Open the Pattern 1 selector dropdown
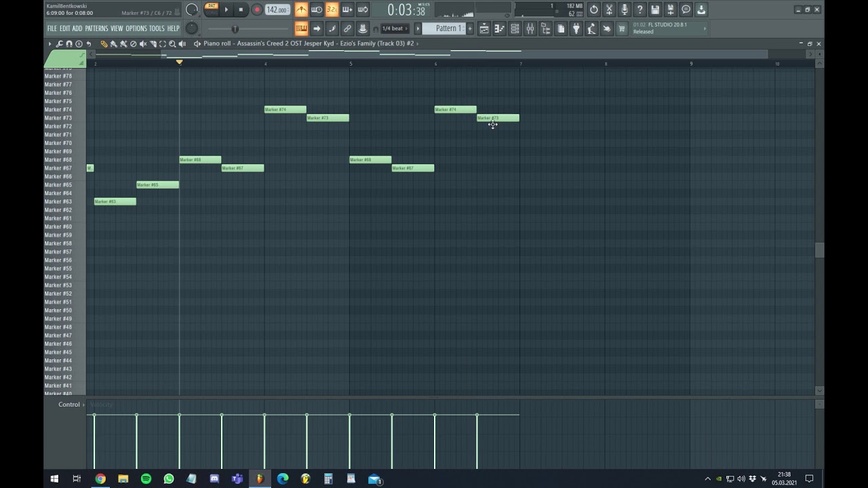The width and height of the screenshot is (868, 488). click(x=443, y=28)
